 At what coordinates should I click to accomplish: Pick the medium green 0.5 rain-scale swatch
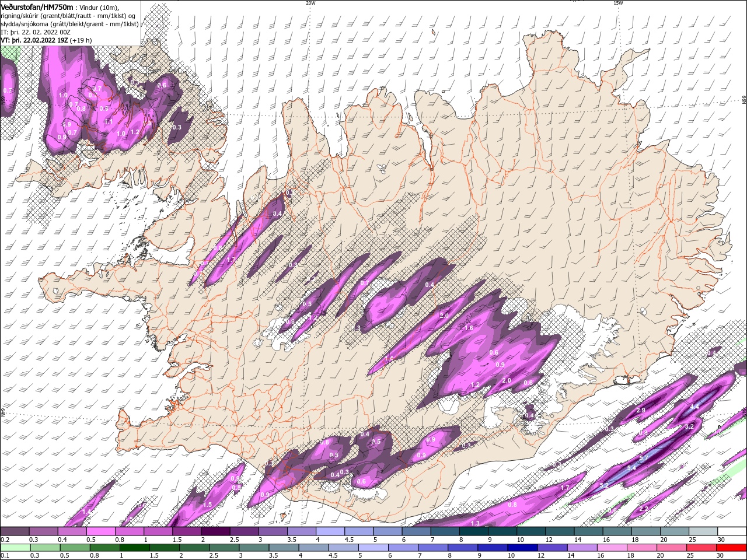pyautogui.click(x=74, y=547)
